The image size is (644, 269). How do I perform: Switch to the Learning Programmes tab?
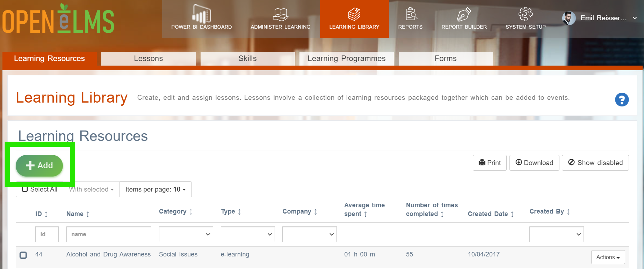(347, 58)
